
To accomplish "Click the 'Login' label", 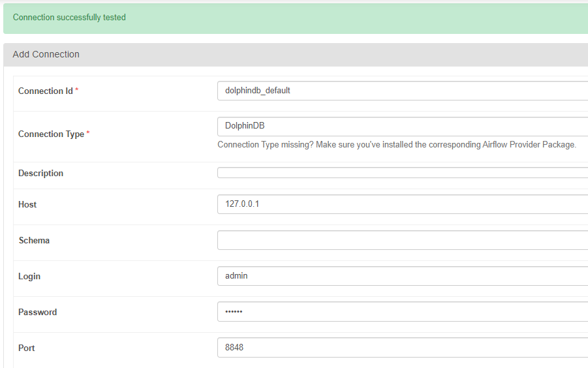I will click(29, 277).
